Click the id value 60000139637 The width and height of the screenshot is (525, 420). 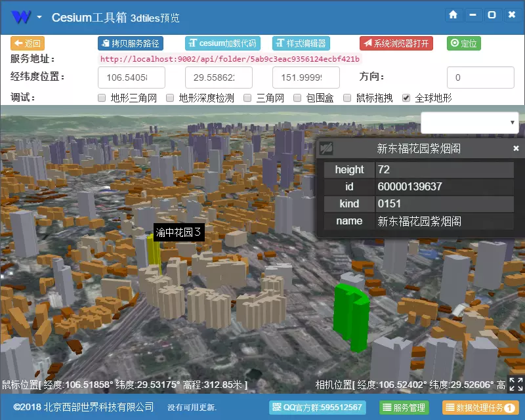pyautogui.click(x=445, y=186)
